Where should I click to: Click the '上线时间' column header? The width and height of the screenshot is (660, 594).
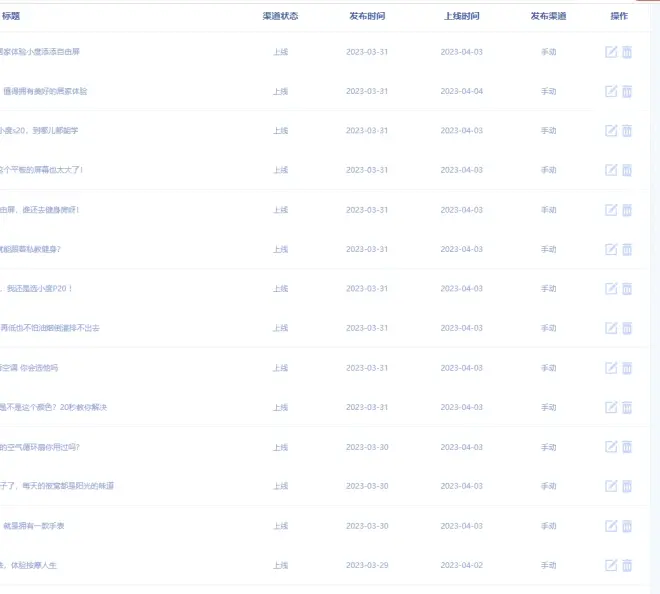(461, 16)
